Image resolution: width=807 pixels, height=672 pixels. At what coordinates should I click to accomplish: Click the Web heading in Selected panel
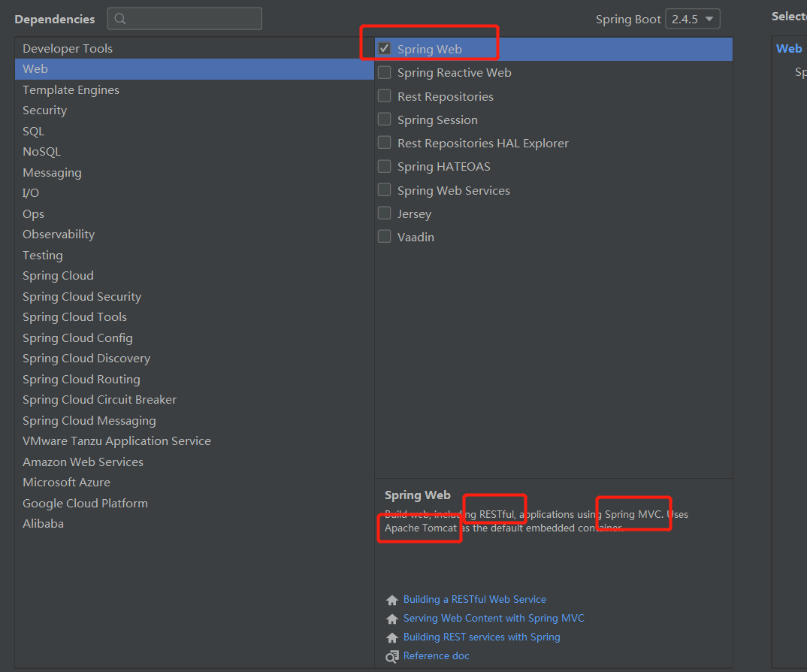(x=789, y=48)
